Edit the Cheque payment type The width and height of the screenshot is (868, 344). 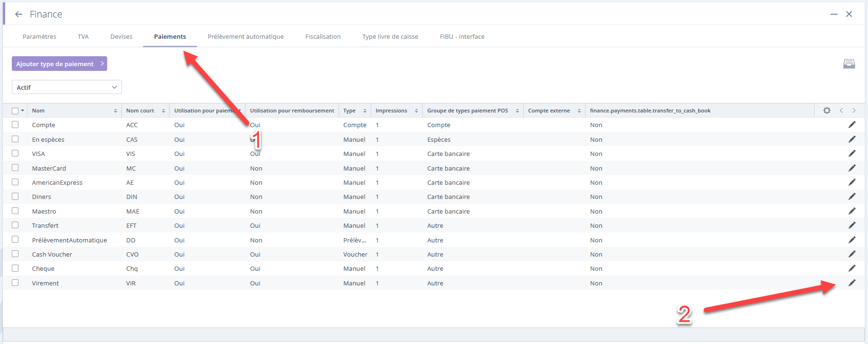852,268
